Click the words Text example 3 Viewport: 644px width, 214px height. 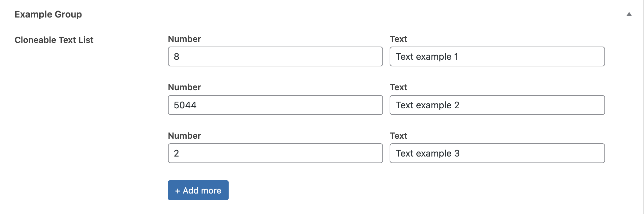click(x=427, y=153)
